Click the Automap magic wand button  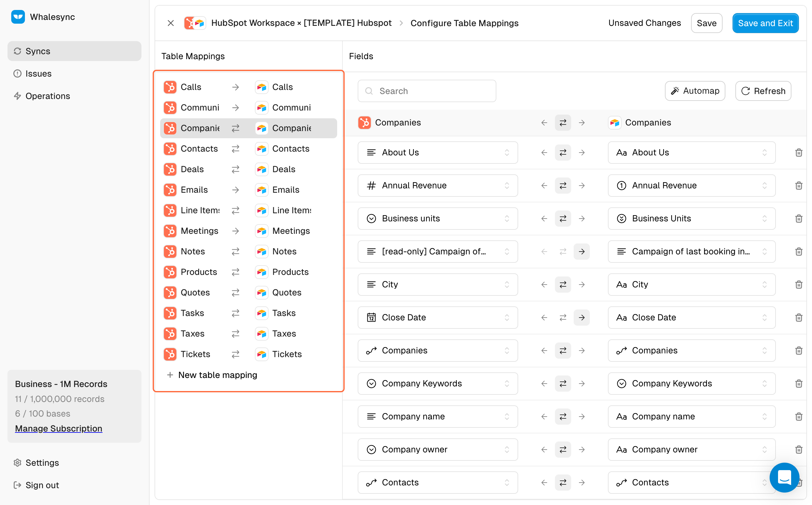(x=695, y=91)
